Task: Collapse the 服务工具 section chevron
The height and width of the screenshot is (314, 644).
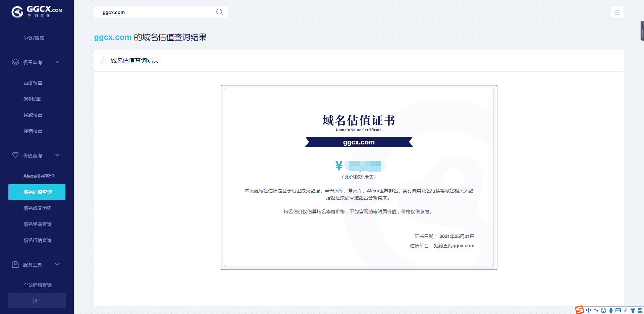Action: click(57, 264)
